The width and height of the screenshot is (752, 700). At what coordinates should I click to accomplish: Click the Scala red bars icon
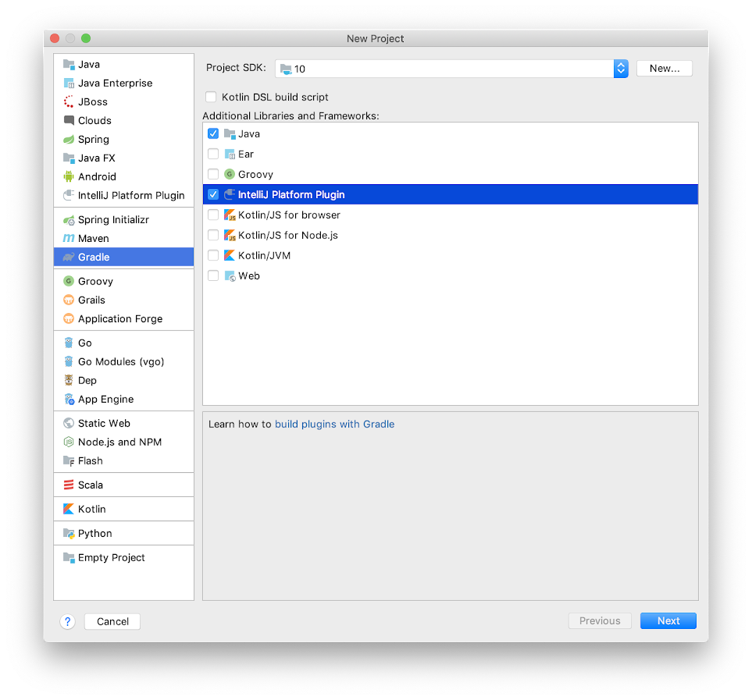coord(69,485)
